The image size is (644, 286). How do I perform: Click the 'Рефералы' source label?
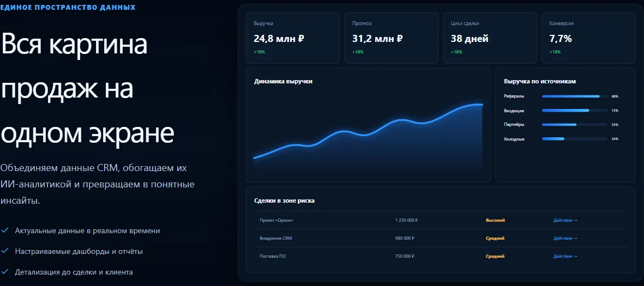514,96
